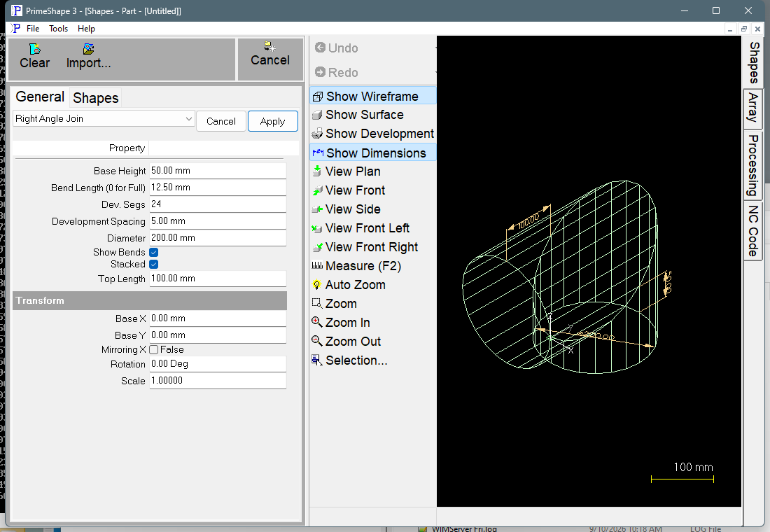Click the Undo arrow icon
Screen dimensions: 770x532
pos(320,48)
